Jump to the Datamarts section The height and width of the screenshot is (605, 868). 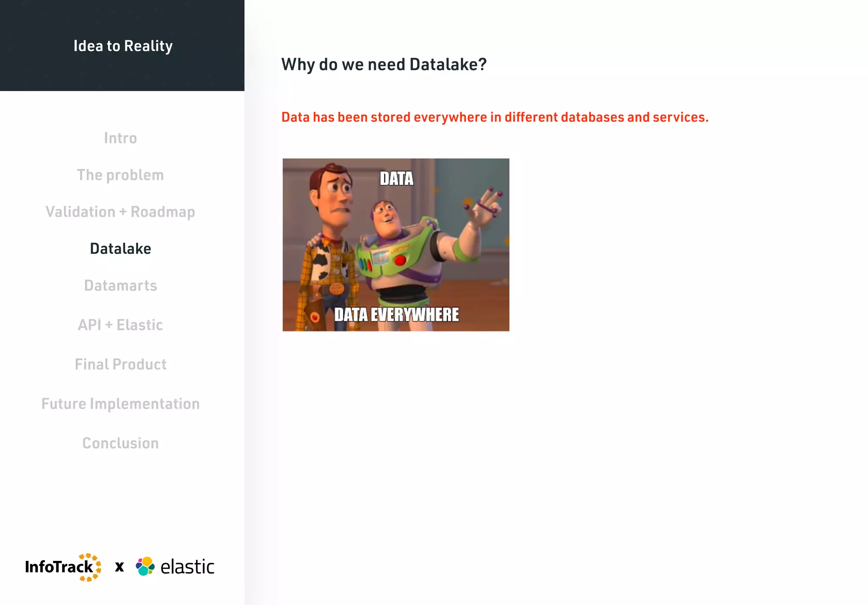tap(120, 286)
